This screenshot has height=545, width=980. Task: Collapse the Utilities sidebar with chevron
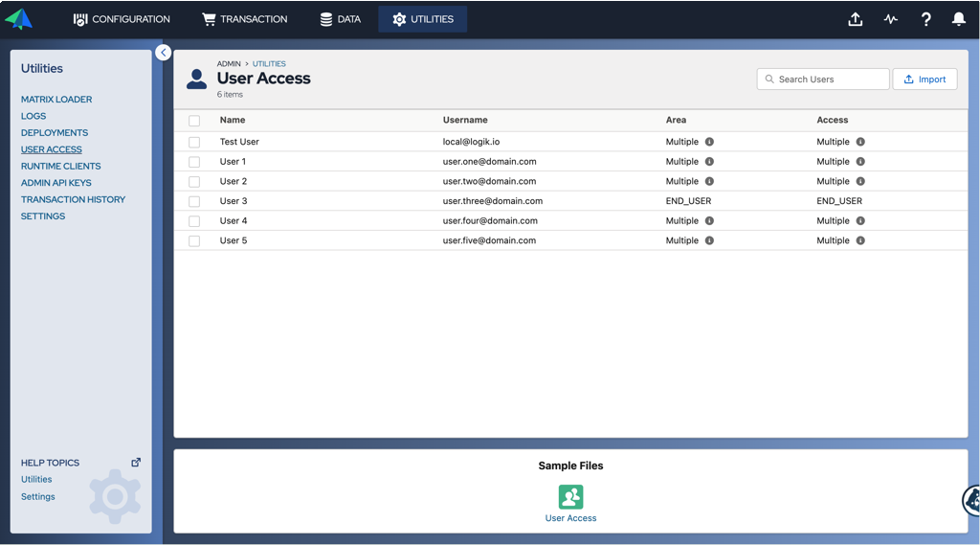(x=163, y=53)
